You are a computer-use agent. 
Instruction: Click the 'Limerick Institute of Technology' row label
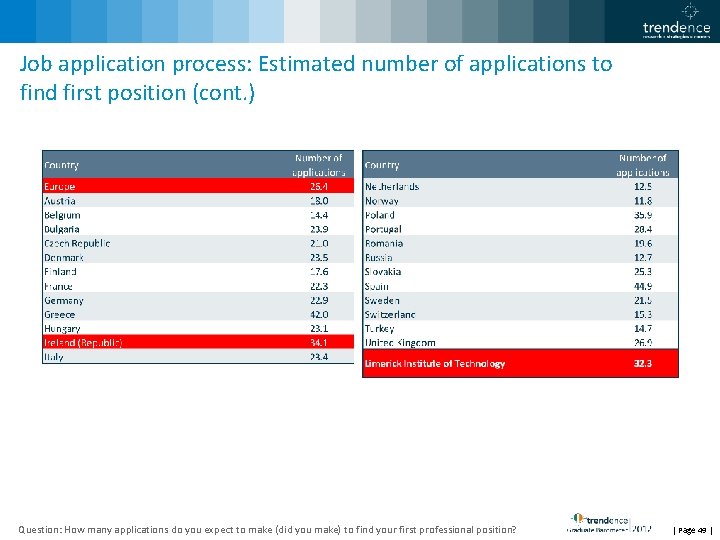435,364
